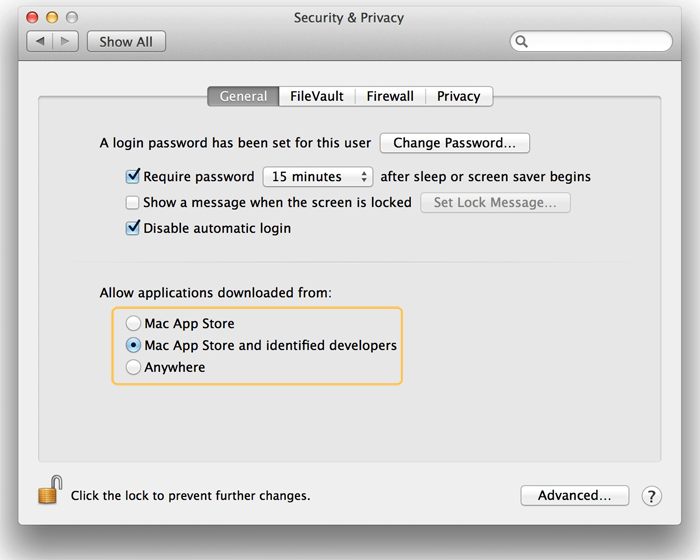Image resolution: width=700 pixels, height=560 pixels.
Task: Minimize window with yellow button
Action: click(52, 17)
